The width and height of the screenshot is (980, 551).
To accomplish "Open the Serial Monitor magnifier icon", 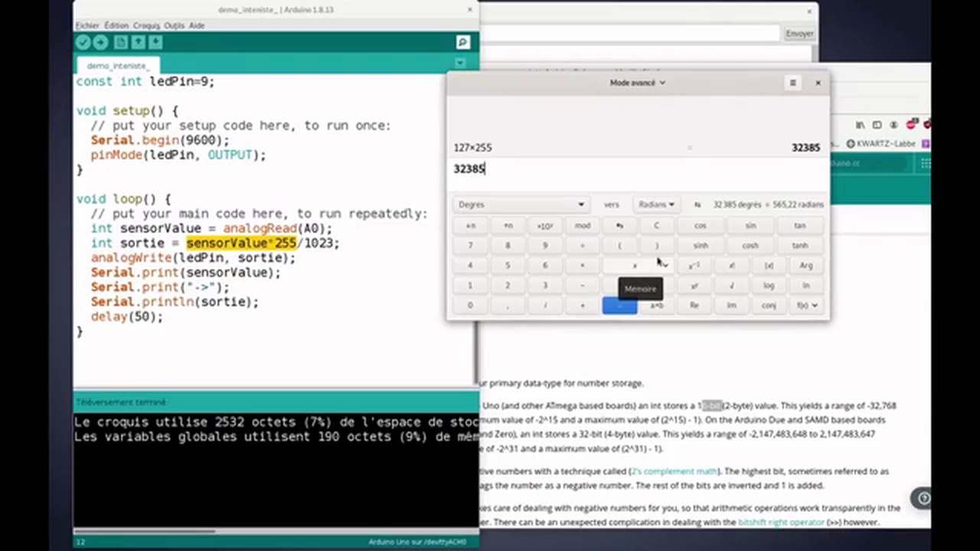I will pos(462,42).
